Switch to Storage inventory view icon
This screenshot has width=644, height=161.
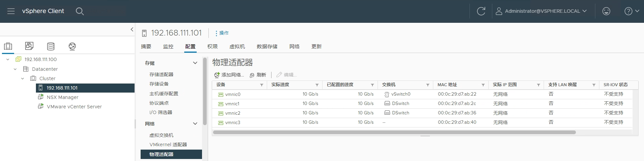tap(51, 46)
